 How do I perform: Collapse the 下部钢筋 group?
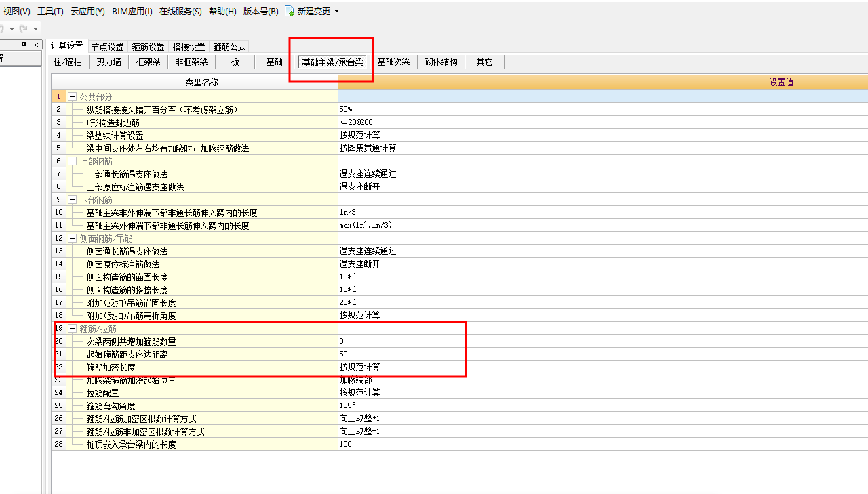pyautogui.click(x=72, y=200)
